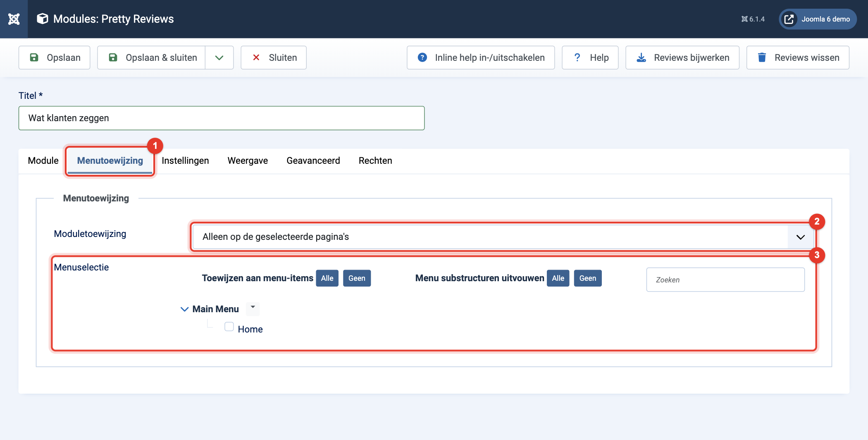Open the Instellingen tab
Viewport: 868px width, 440px height.
(185, 160)
